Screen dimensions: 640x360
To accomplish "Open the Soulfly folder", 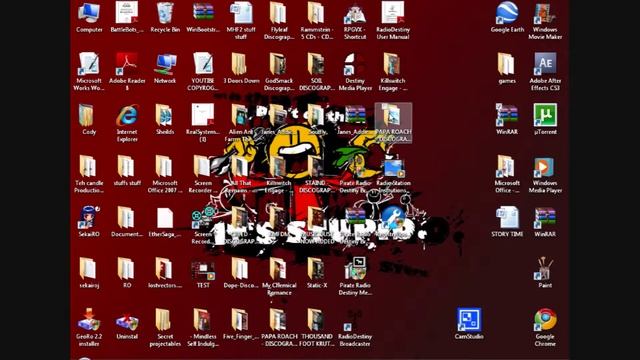I will click(x=317, y=115).
